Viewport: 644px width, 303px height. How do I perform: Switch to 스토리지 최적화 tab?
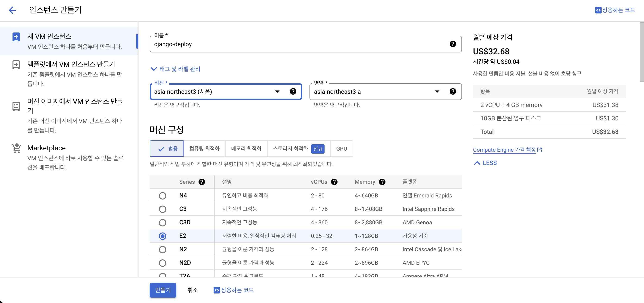point(299,149)
